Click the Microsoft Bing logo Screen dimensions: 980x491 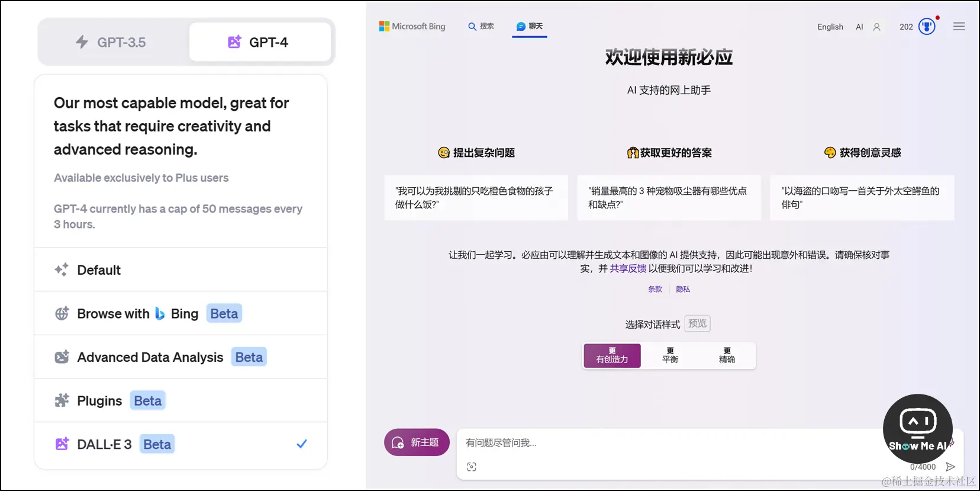412,26
